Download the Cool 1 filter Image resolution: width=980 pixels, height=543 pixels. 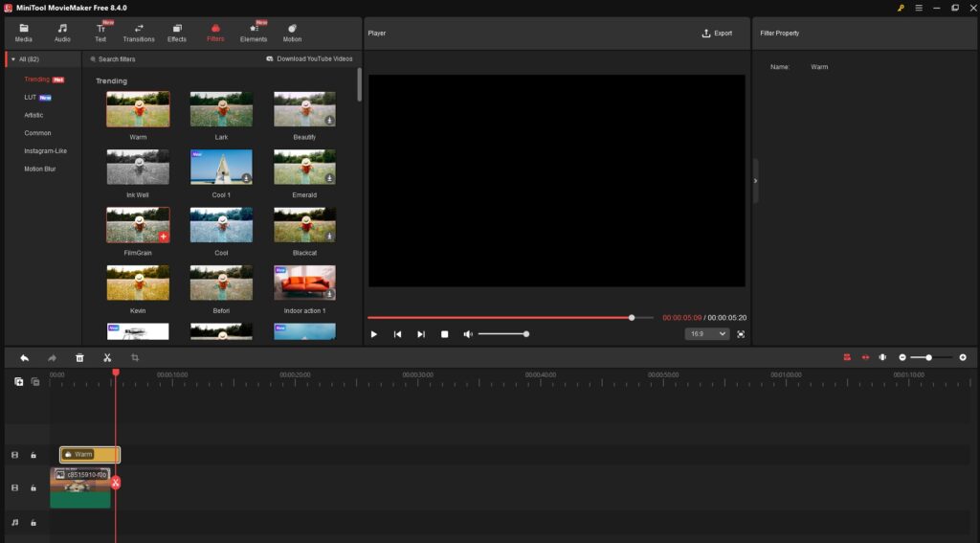246,178
